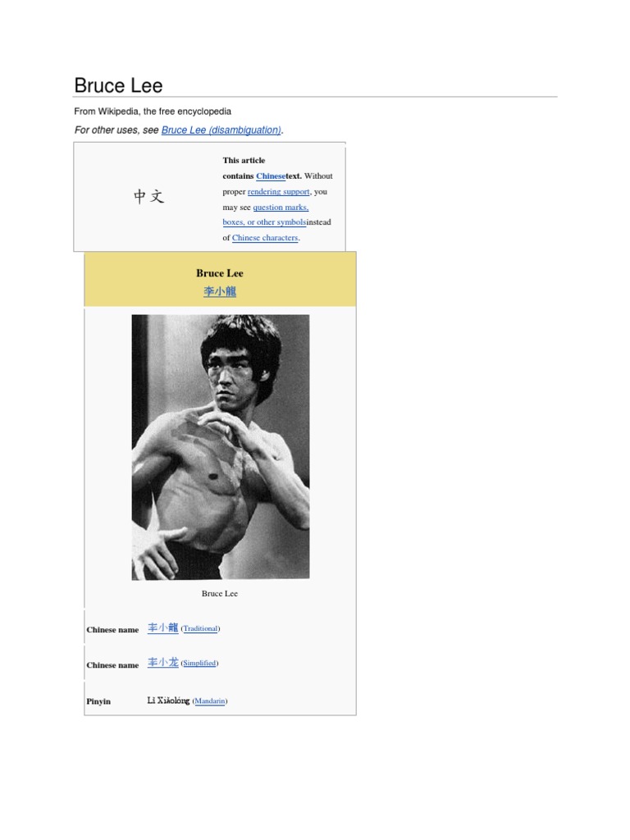Viewport: 630px width, 840px height.
Task: Click the traditional Chinese name 李小龍 beside Traditional
Action: (163, 628)
